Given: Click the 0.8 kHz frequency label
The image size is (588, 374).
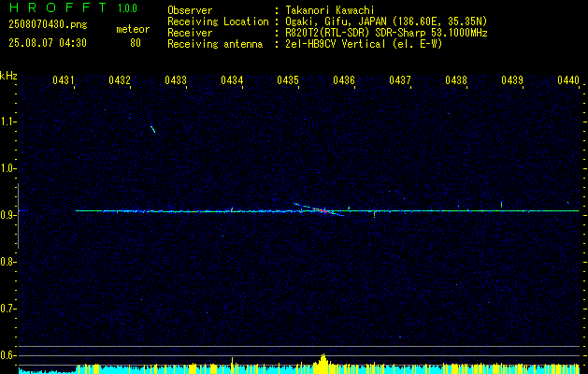Looking at the screenshot, I should point(7,262).
